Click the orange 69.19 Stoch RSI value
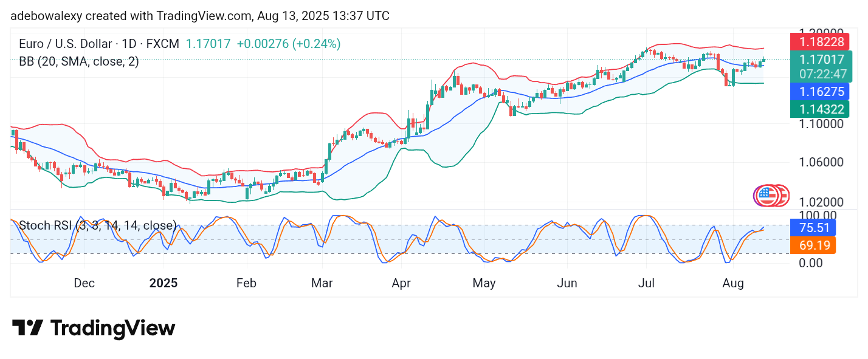868x359 pixels. pyautogui.click(x=813, y=245)
